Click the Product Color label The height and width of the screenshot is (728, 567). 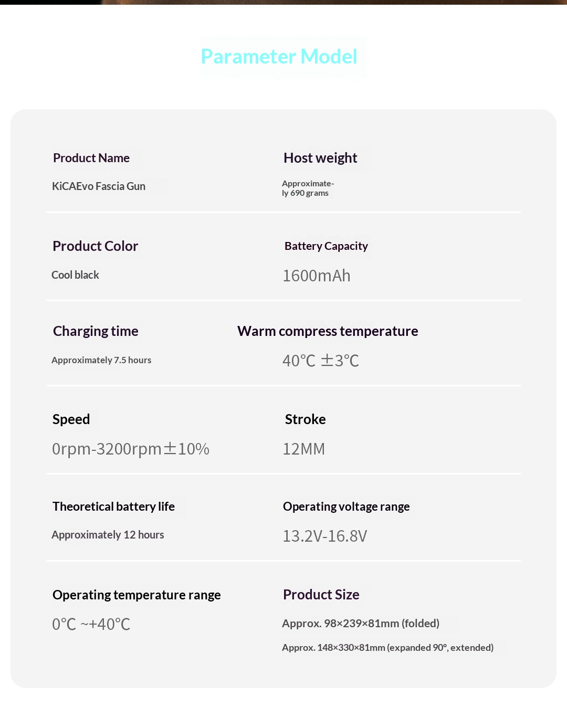tap(95, 246)
